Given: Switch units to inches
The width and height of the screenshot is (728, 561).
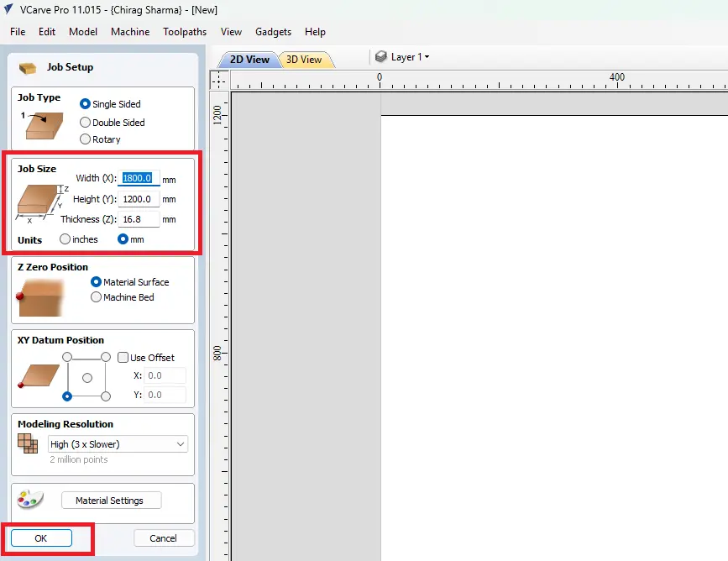Looking at the screenshot, I should pyautogui.click(x=65, y=239).
